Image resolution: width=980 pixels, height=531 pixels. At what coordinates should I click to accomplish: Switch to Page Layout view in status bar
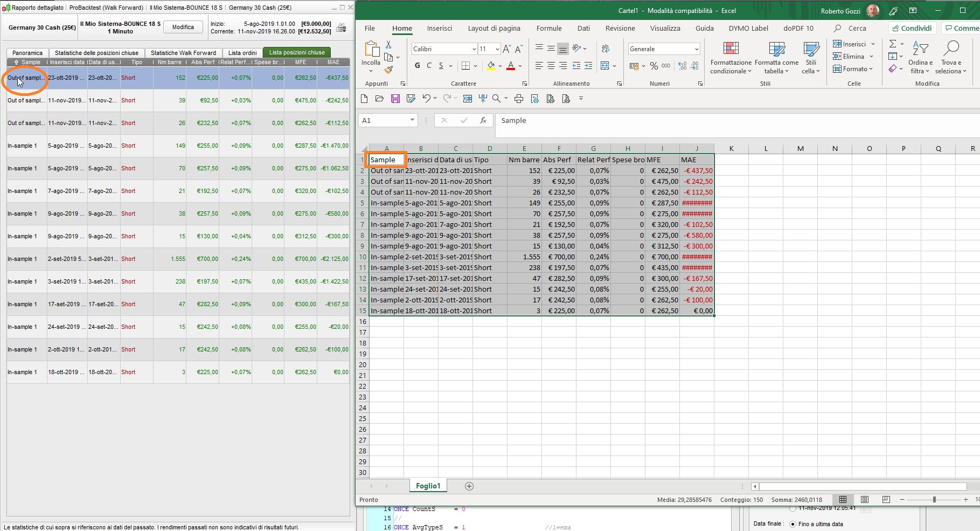point(865,500)
